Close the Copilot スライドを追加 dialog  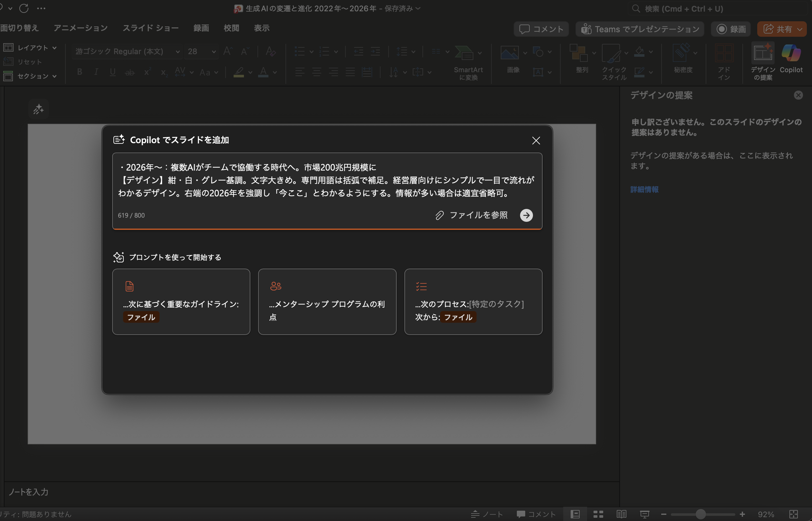(536, 140)
